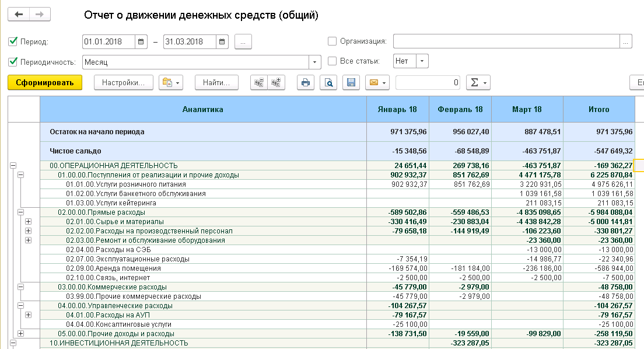
Task: Open the Все статьи dropdown showing Нет
Action: [422, 61]
